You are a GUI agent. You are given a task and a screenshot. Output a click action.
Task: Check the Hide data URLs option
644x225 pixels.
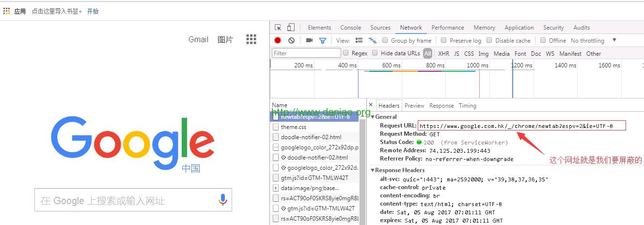pos(375,53)
